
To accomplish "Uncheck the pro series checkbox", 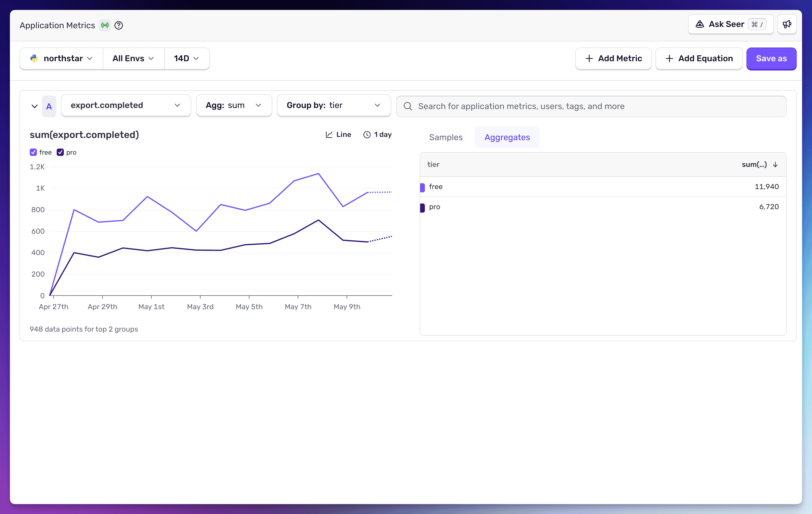I will (60, 152).
